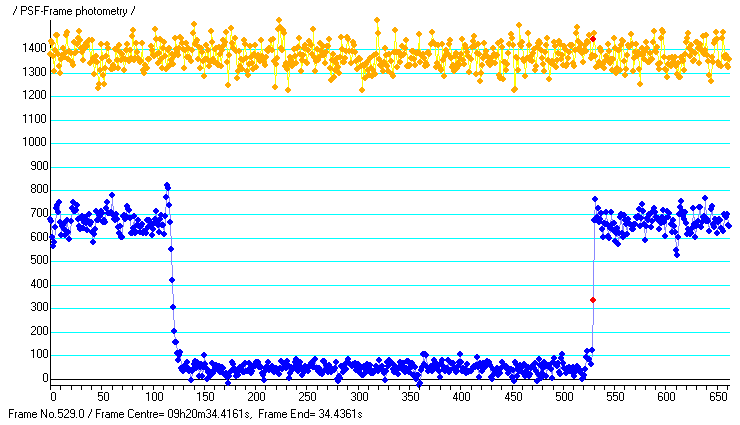This screenshot has width=740, height=425.
Task: Click the y-axis label 300
Action: point(39,308)
